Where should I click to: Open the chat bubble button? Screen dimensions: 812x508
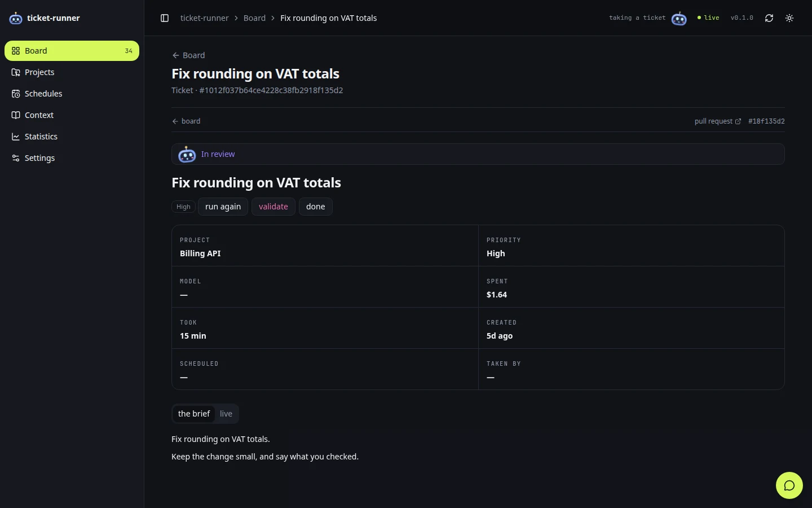point(789,485)
